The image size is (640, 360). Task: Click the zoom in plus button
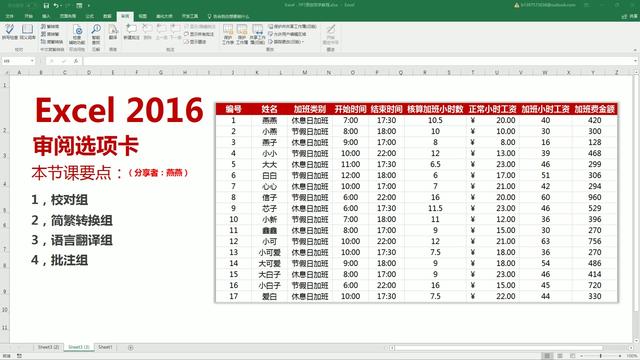click(620, 356)
